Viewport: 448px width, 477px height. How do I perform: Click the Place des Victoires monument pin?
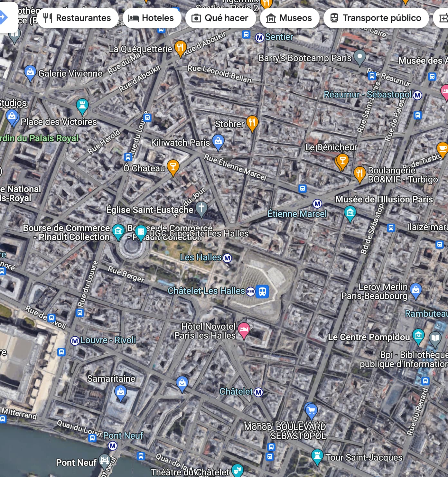coord(82,106)
